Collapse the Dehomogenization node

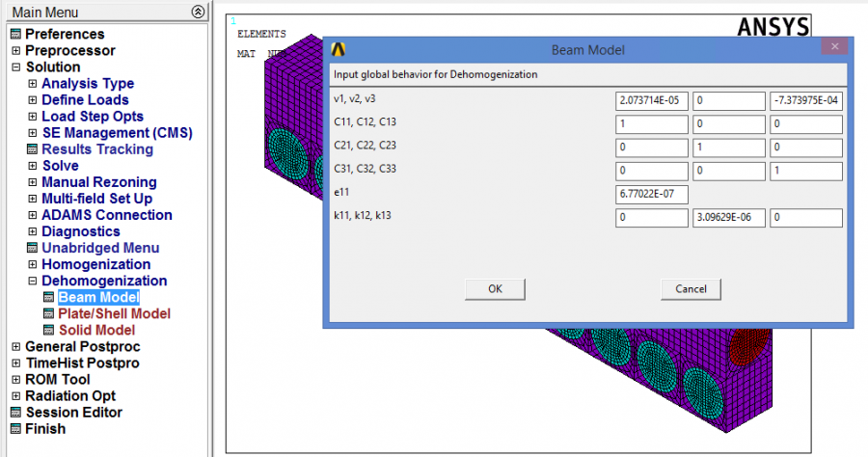[33, 282]
